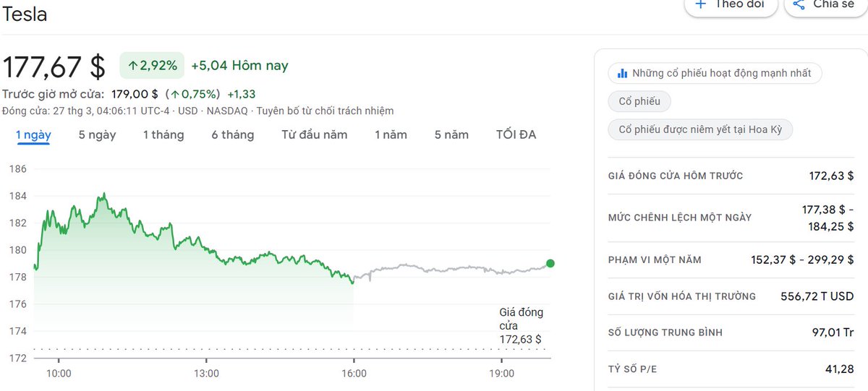
Task: Select the TỐI ĐA range tab
Action: 516,135
